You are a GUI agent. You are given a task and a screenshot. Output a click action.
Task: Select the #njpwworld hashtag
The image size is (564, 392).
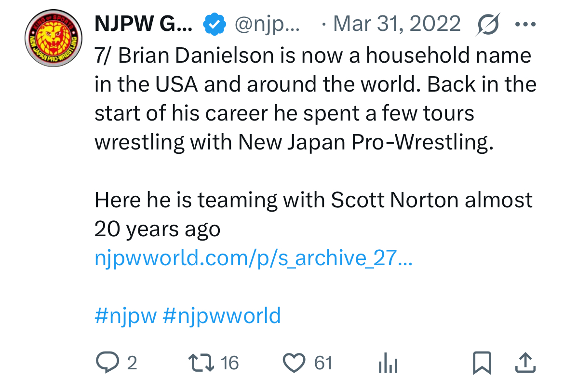tap(222, 316)
